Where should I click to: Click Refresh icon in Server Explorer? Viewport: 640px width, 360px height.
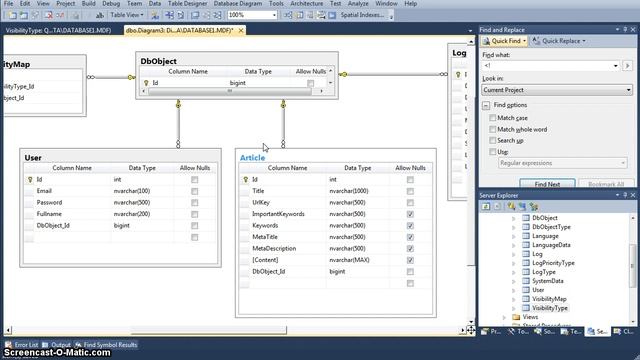point(486,207)
